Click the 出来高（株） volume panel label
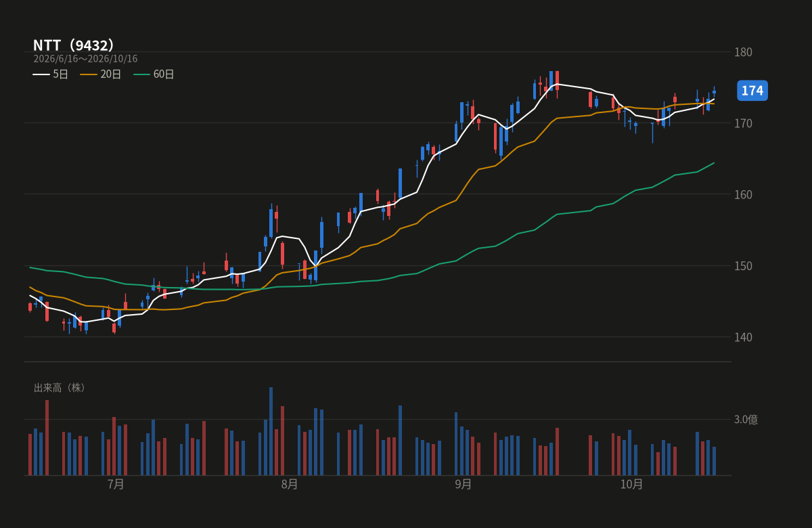 coord(60,388)
